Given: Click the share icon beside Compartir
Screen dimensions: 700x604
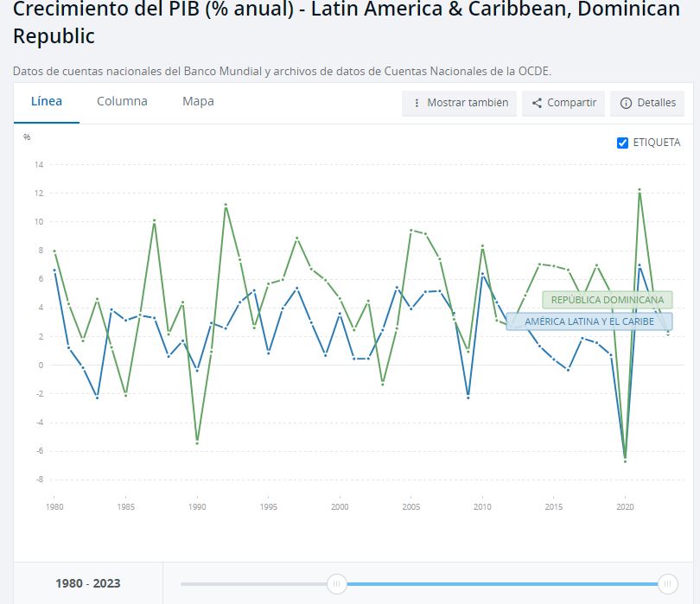Looking at the screenshot, I should click(x=537, y=103).
